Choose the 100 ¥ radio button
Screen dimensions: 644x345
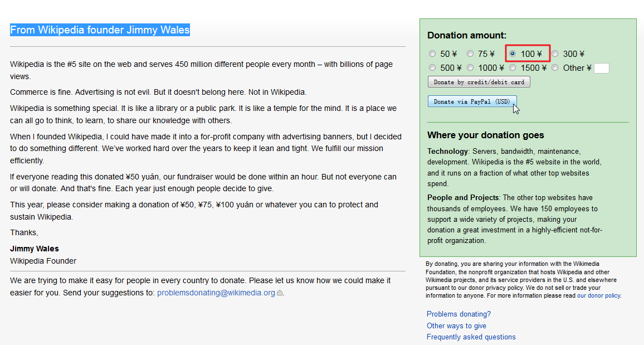[513, 54]
